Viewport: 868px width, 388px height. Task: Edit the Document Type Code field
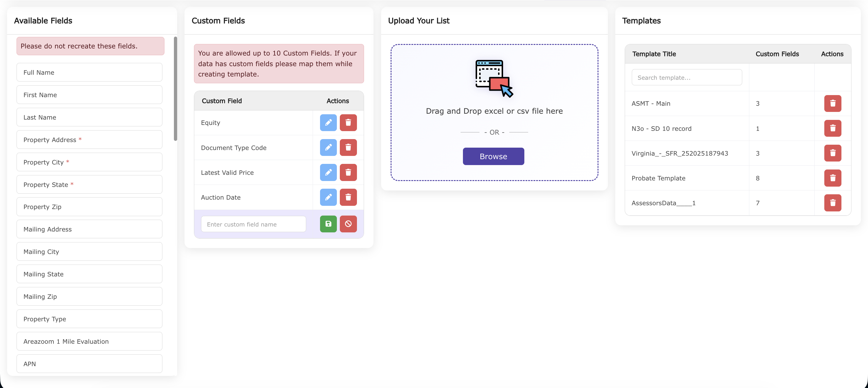pos(328,147)
